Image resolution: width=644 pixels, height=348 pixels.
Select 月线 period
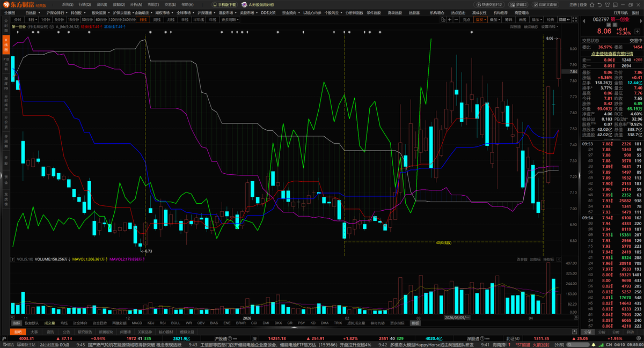(x=171, y=19)
